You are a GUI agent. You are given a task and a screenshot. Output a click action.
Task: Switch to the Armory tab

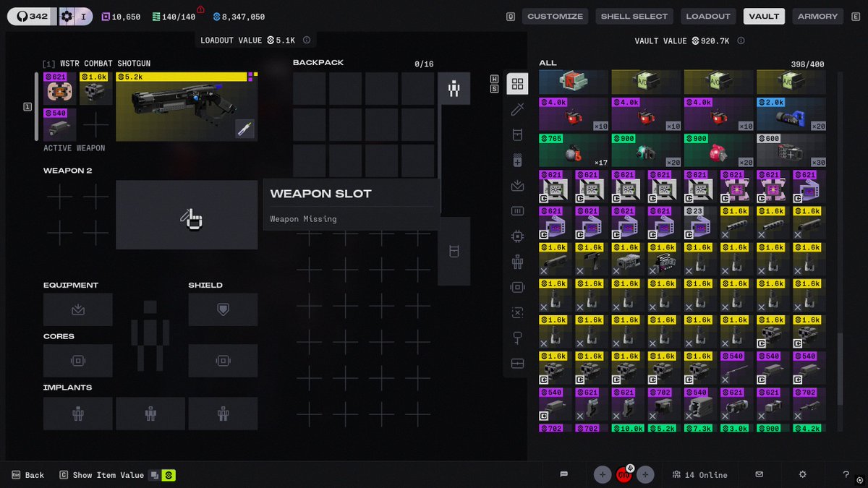(x=817, y=16)
